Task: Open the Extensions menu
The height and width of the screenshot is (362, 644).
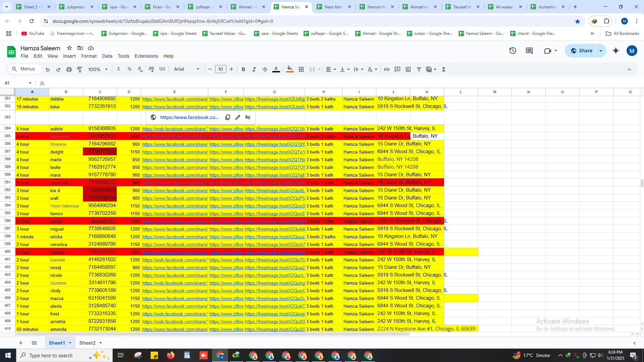Action: click(146, 56)
